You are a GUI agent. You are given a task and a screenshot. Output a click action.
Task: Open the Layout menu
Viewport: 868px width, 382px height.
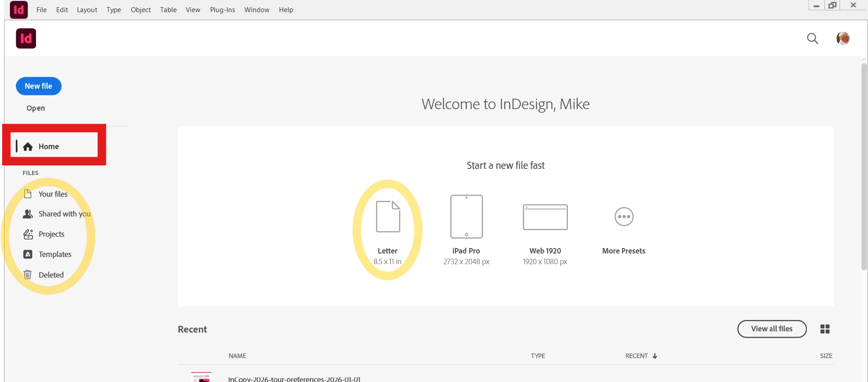87,10
